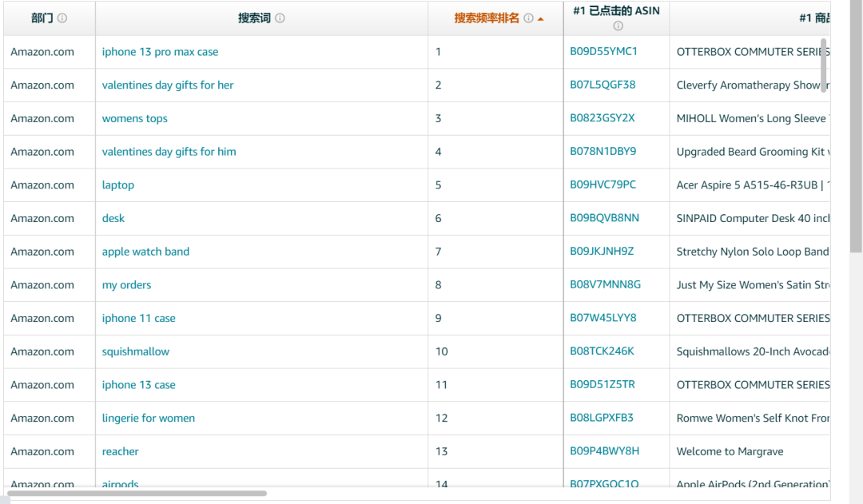Click info icon beside 搜索频率排名 header
This screenshot has width=863, height=504.
point(528,18)
